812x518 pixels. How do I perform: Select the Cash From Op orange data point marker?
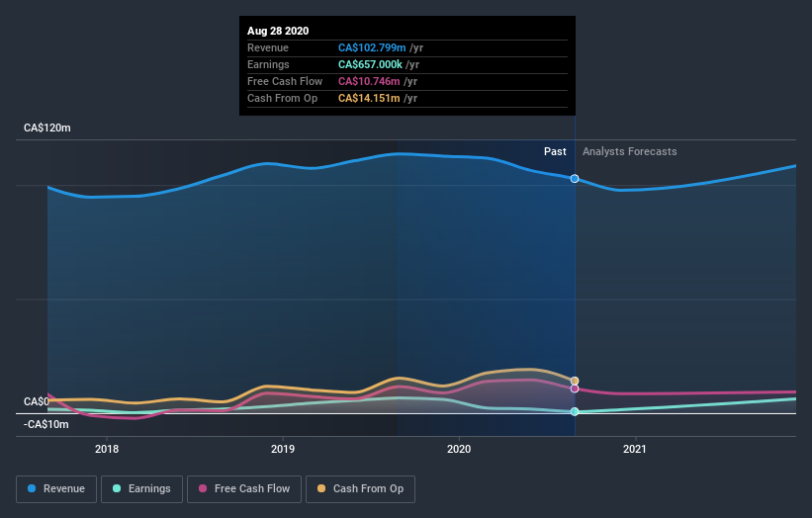pos(575,381)
